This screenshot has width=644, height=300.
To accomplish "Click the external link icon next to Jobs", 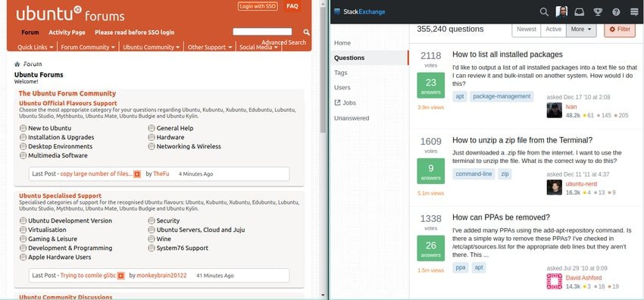I will (338, 102).
